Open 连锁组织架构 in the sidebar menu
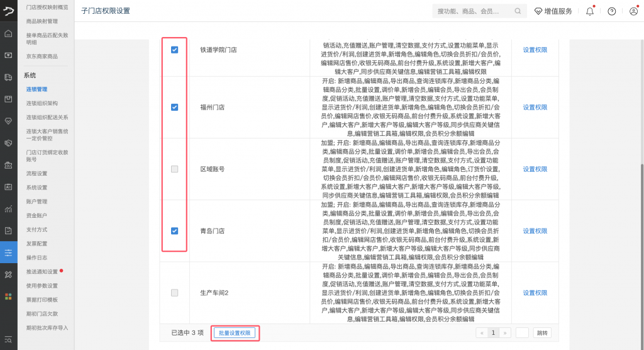Viewport: 644px width, 350px height. [42, 103]
